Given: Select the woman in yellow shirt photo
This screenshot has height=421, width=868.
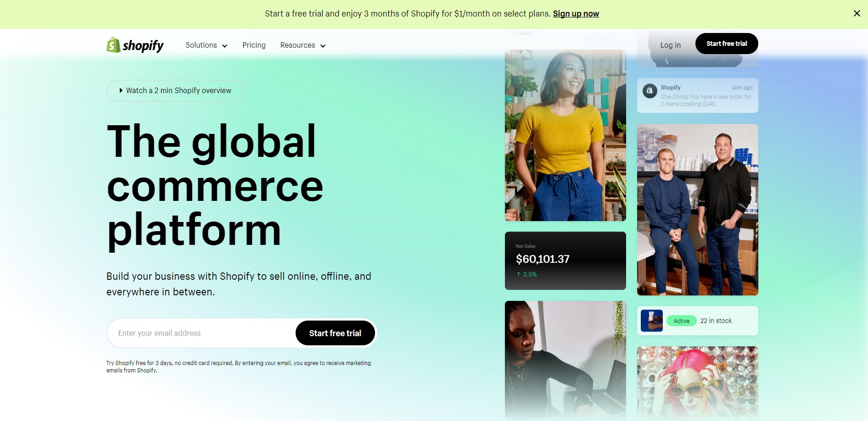Looking at the screenshot, I should (x=566, y=135).
